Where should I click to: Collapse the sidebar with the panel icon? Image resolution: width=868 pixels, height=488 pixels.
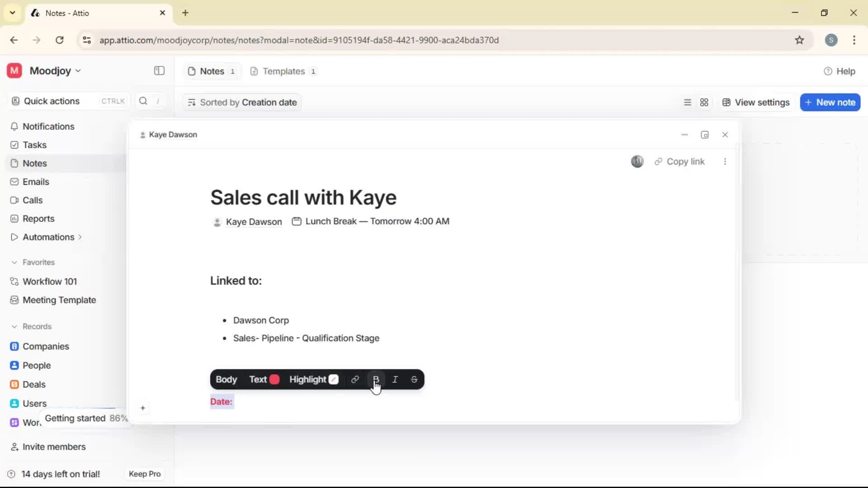[159, 71]
